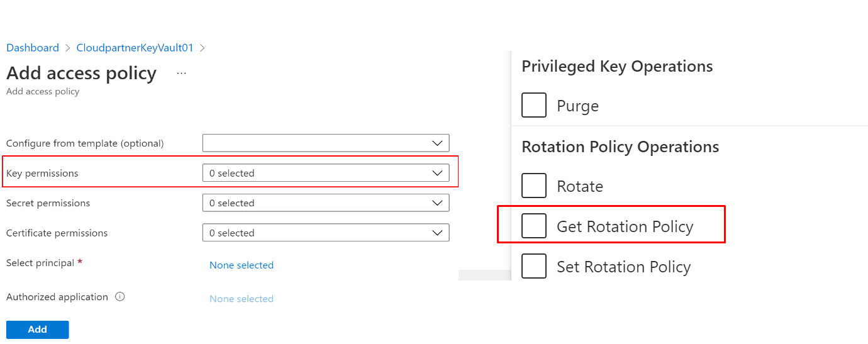Tick the Get Rotation Policy checkbox

534,226
